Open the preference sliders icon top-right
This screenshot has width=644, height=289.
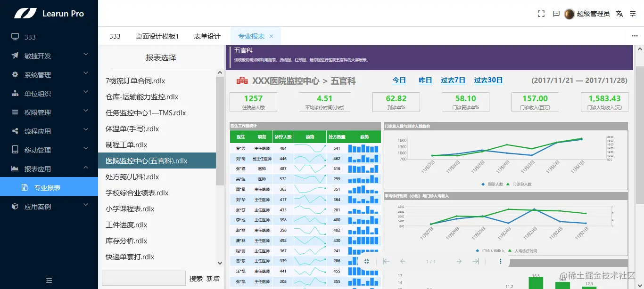pos(633,14)
